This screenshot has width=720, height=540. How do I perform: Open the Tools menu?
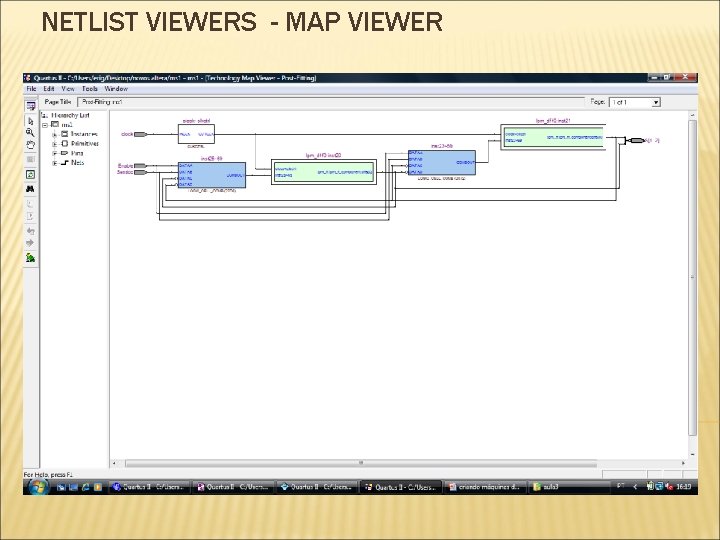tap(90, 89)
